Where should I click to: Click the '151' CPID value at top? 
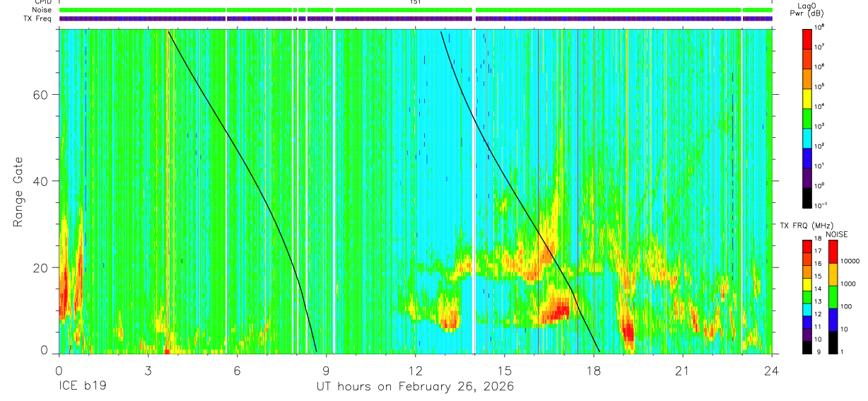(x=415, y=2)
